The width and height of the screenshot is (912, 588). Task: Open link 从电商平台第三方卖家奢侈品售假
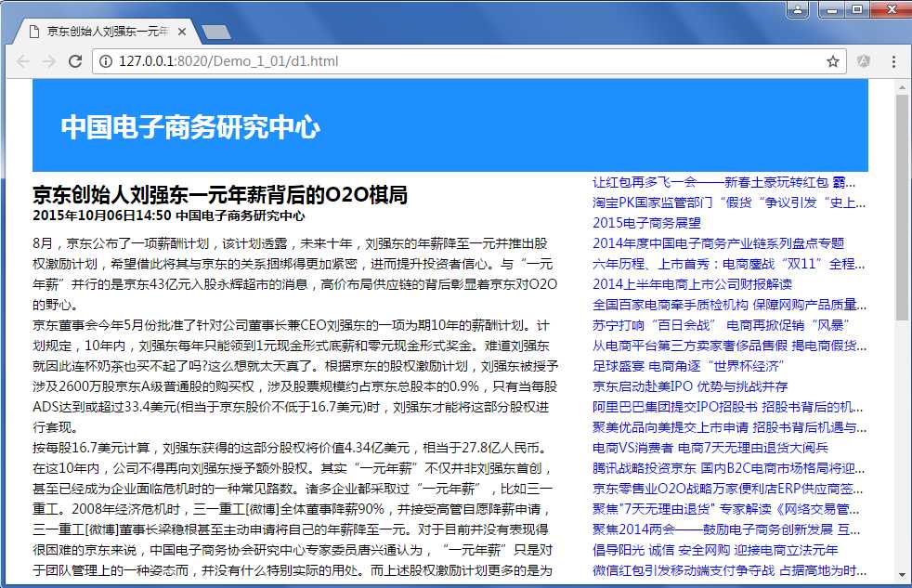[x=729, y=346]
